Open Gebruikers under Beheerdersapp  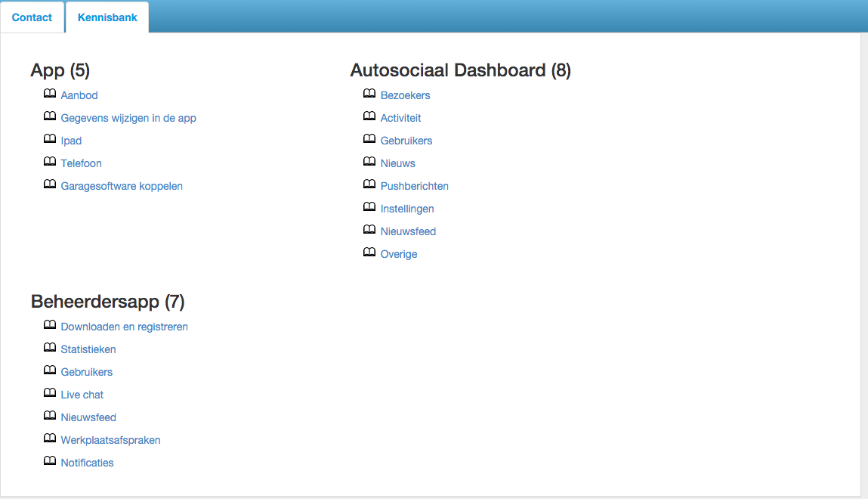tap(87, 372)
